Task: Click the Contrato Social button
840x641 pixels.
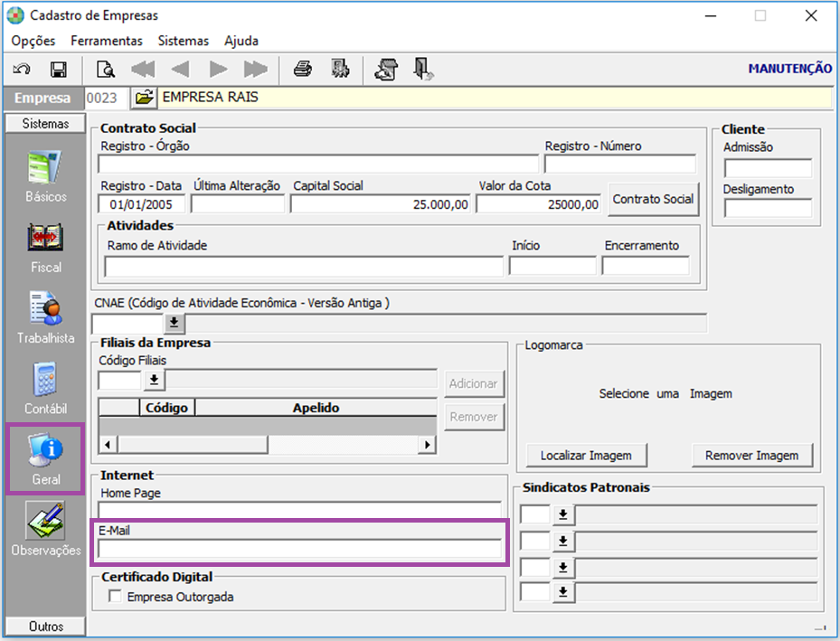Action: point(653,199)
